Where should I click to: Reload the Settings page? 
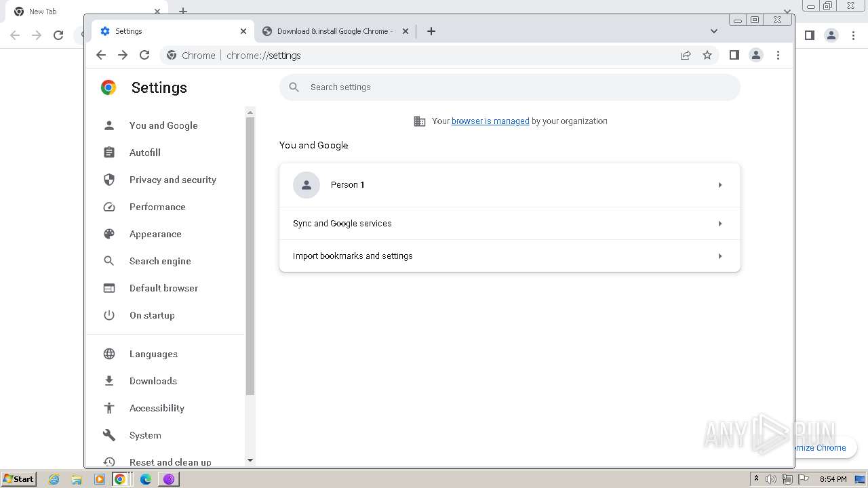tap(144, 55)
